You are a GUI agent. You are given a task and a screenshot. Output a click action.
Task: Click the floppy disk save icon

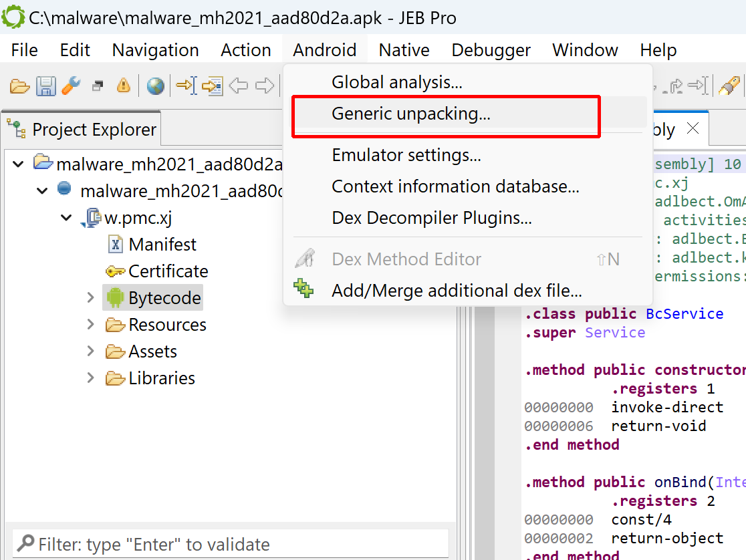point(45,86)
